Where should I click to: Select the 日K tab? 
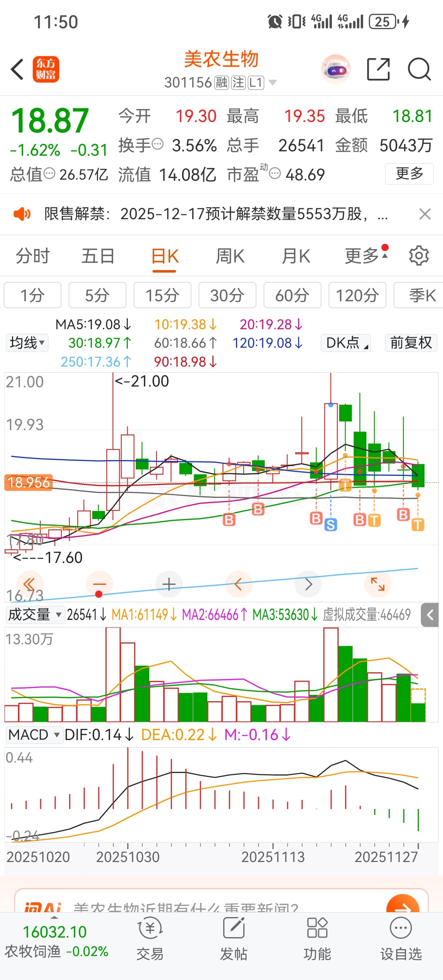(164, 256)
